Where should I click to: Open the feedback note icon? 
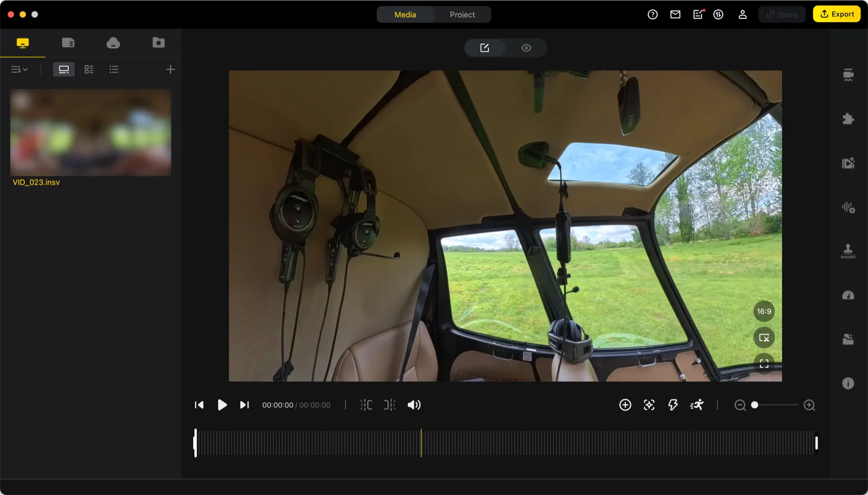point(699,14)
